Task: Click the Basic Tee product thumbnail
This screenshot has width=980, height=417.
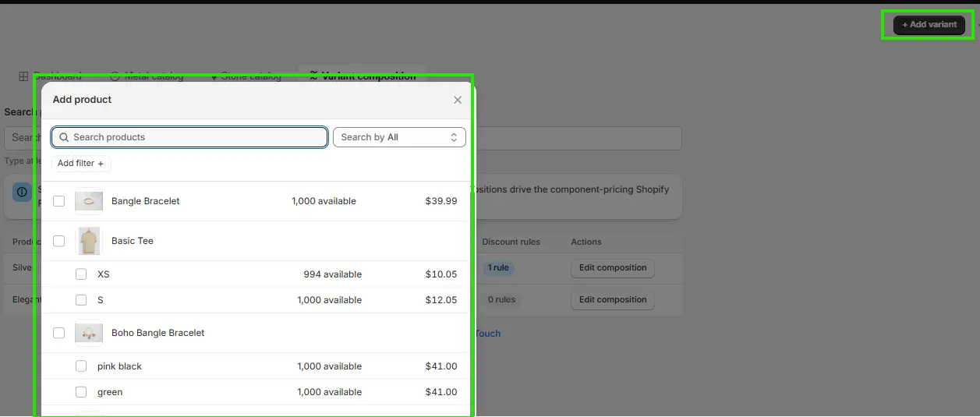Action: 89,241
